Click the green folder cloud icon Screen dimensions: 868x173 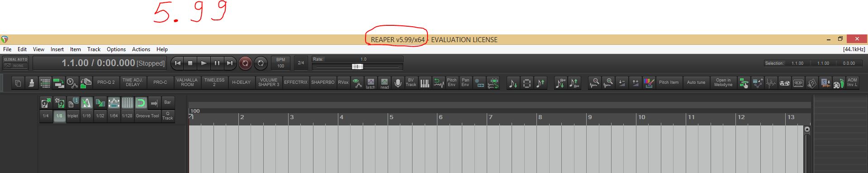[86, 83]
